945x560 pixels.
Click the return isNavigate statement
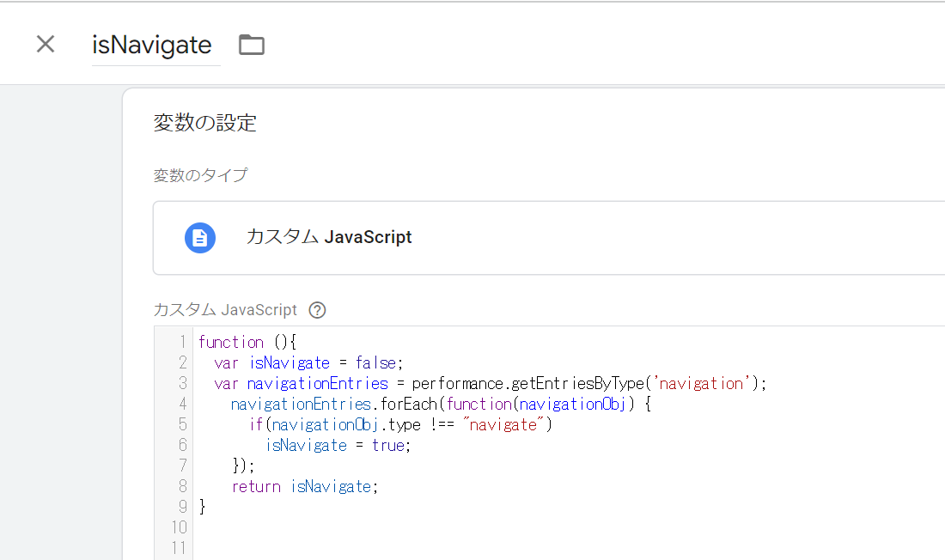coord(304,486)
